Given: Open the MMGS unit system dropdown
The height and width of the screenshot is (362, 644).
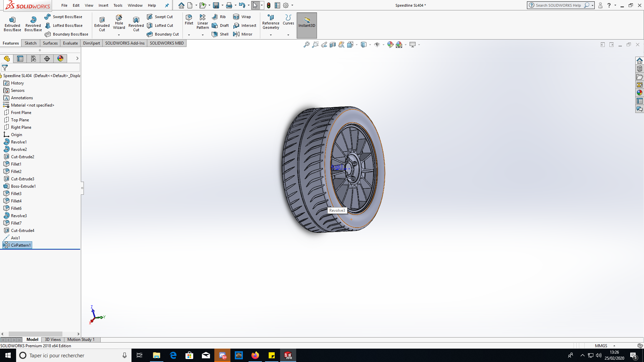Looking at the screenshot, I should (x=614, y=346).
